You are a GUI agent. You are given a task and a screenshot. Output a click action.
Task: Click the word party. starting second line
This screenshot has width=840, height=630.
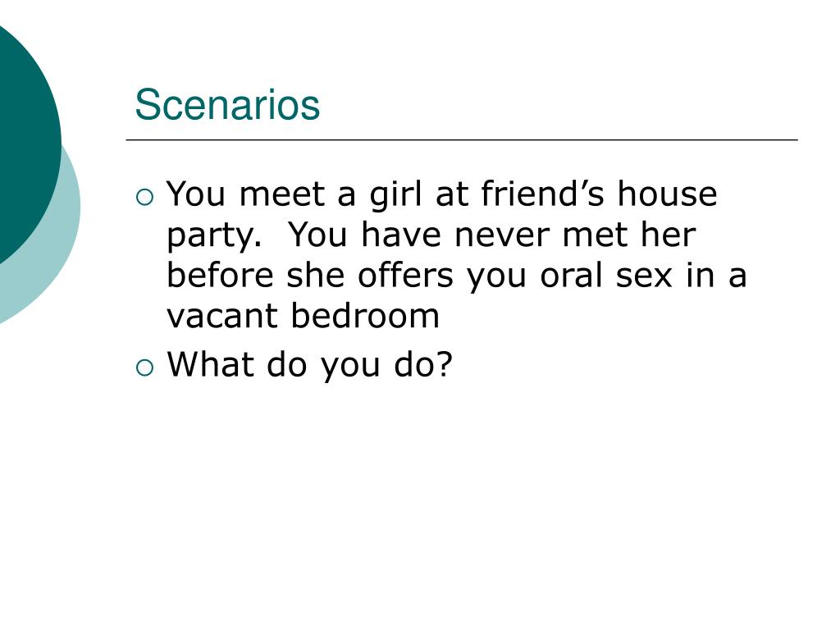(x=214, y=237)
